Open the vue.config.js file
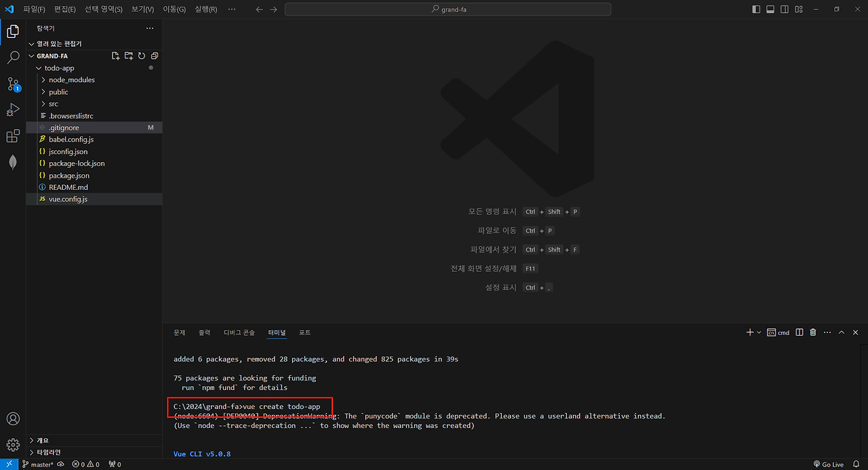 coord(94,199)
